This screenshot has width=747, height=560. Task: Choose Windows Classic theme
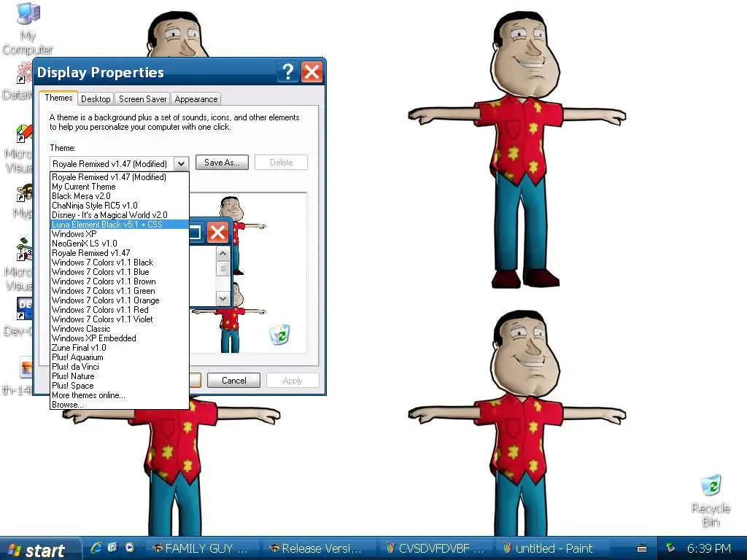pos(120,329)
